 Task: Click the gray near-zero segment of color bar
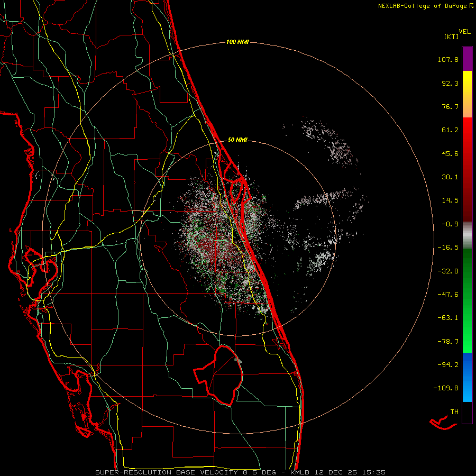467,235
